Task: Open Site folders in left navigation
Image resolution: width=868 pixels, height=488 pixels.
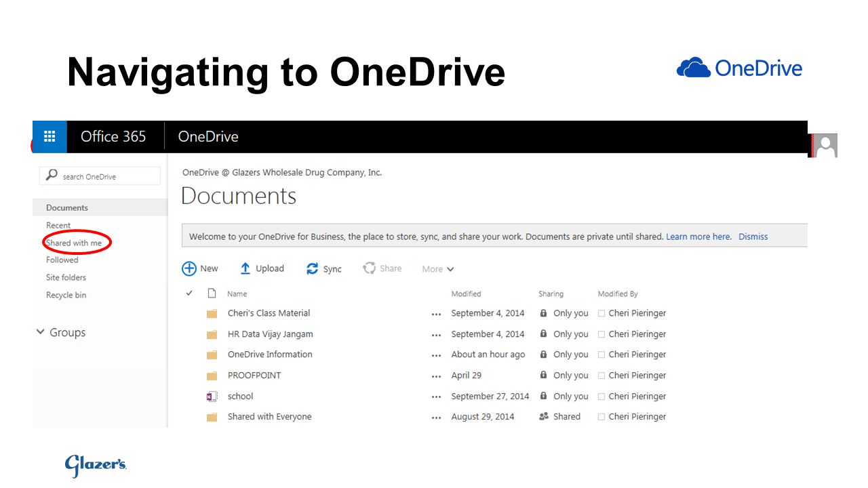Action: 66,277
